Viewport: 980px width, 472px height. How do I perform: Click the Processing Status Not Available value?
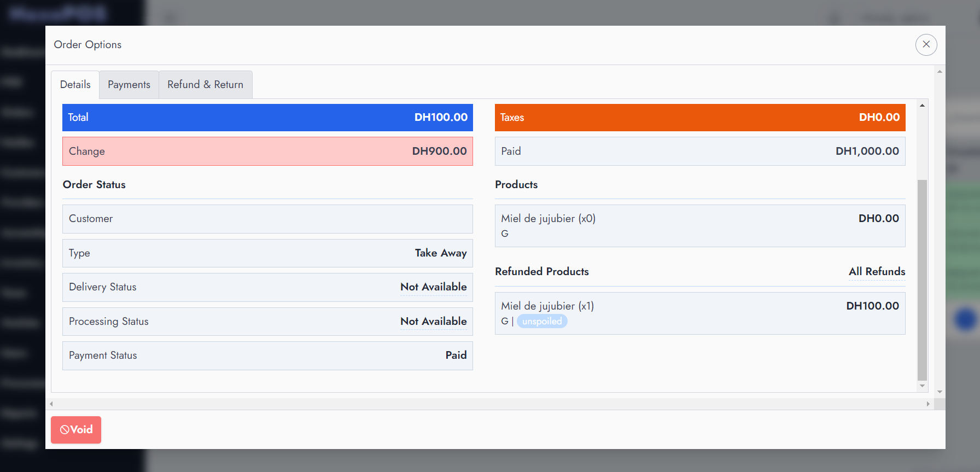[433, 322]
